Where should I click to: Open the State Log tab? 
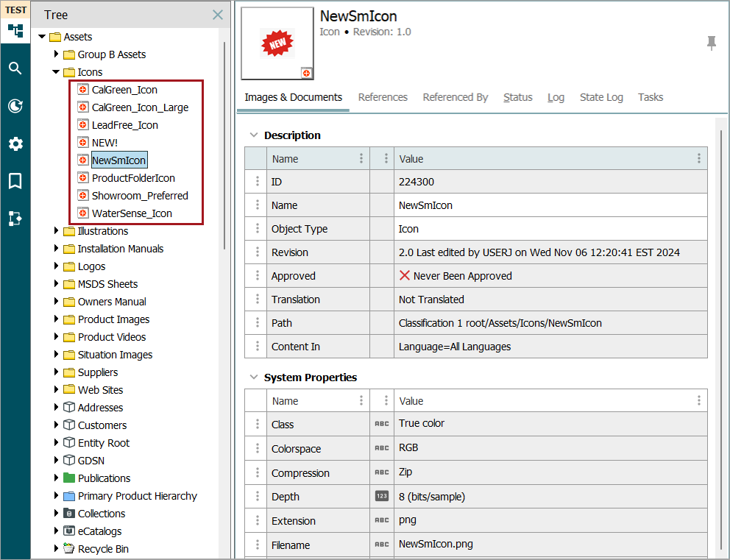[x=600, y=97]
